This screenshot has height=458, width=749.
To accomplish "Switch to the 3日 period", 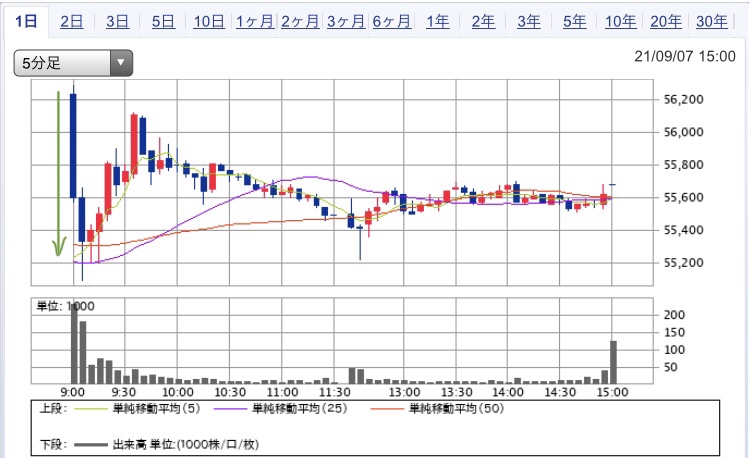I will tap(118, 21).
